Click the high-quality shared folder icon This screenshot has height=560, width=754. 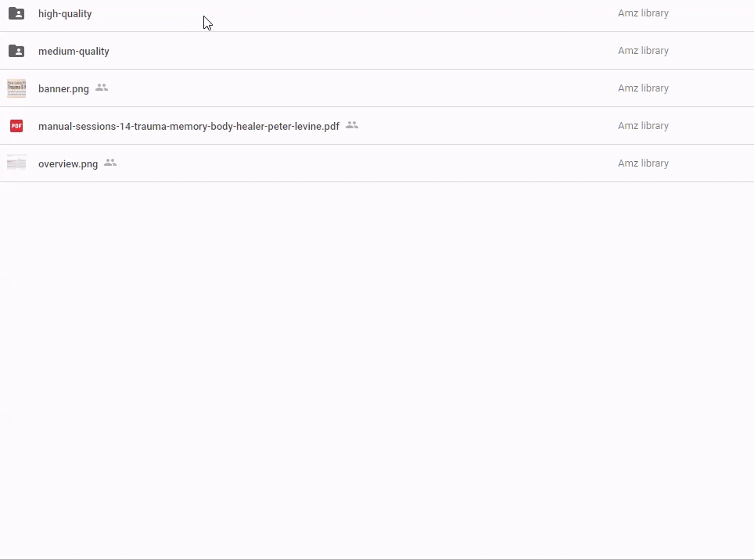(16, 13)
